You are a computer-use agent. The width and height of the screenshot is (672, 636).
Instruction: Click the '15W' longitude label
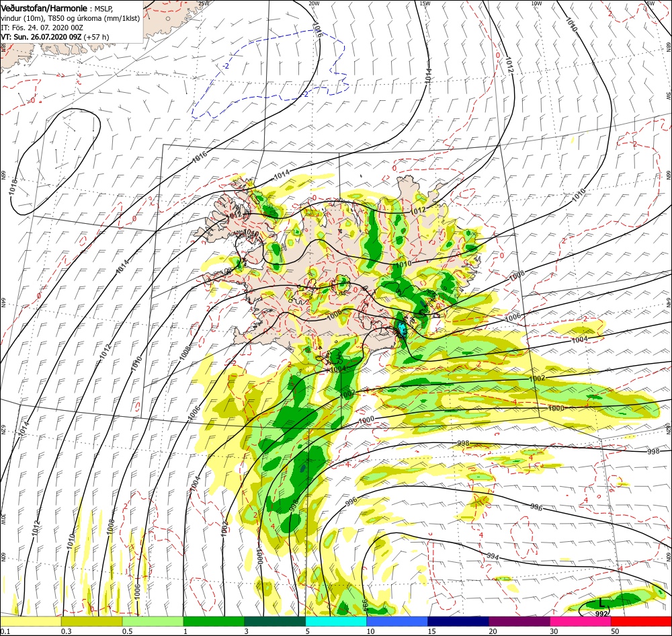(425, 3)
